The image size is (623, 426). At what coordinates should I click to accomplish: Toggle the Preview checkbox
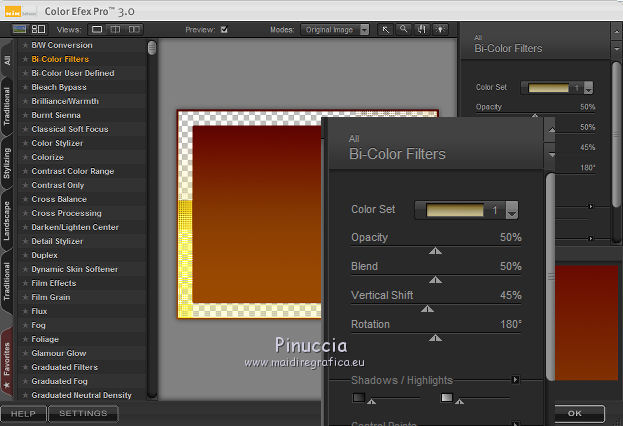coord(224,30)
